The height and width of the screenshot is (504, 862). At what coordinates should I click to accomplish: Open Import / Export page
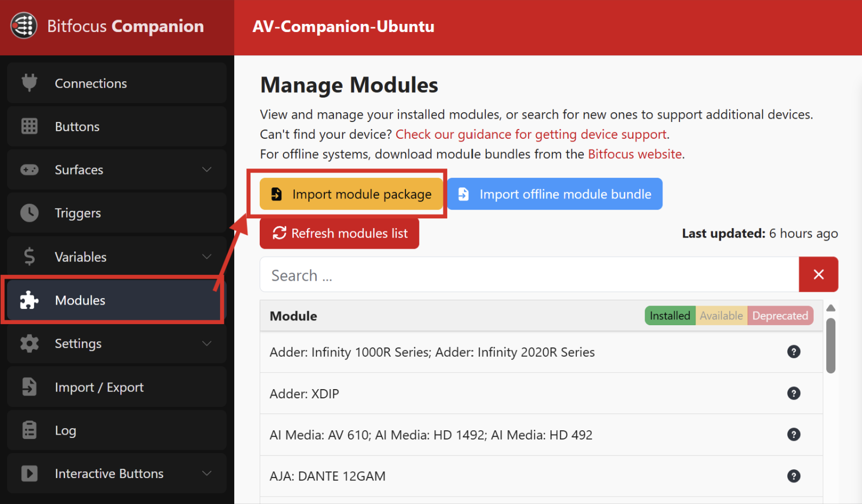coord(117,387)
